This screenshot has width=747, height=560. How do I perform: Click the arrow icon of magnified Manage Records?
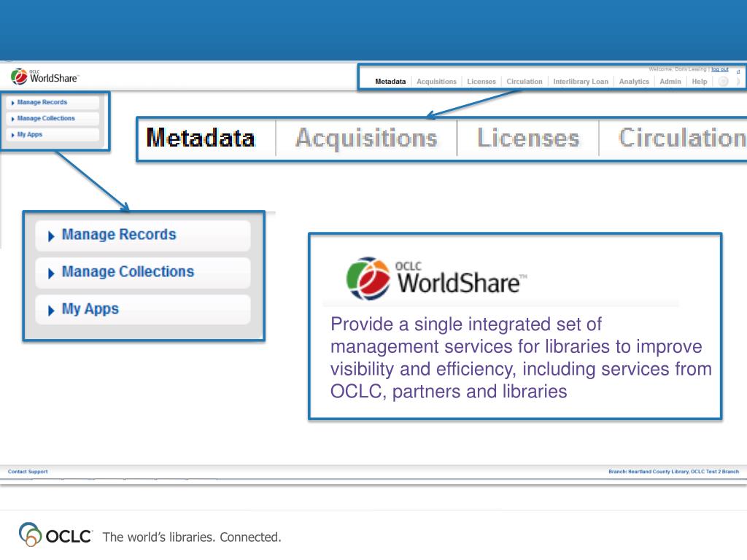[x=51, y=236]
